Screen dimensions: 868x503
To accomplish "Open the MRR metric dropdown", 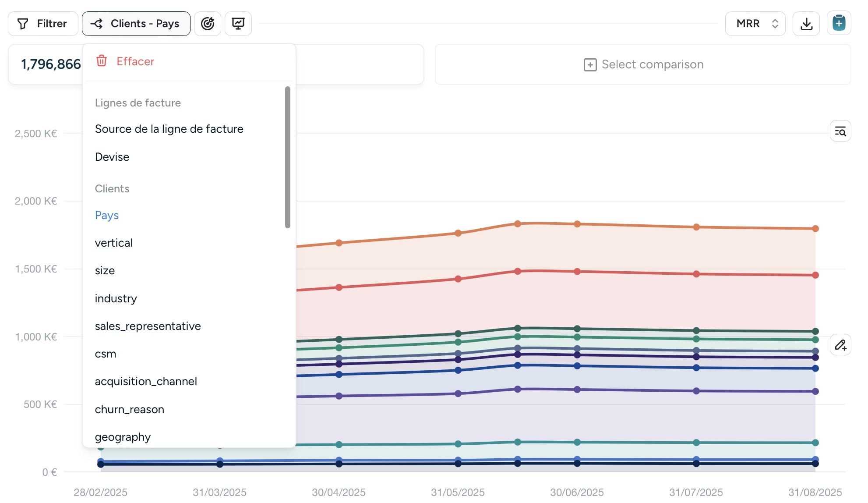I will (755, 24).
